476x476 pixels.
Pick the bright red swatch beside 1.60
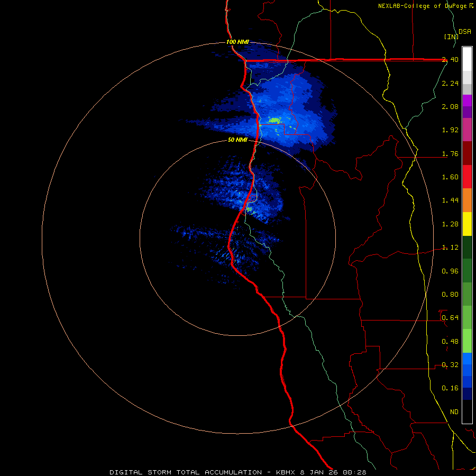(x=467, y=177)
